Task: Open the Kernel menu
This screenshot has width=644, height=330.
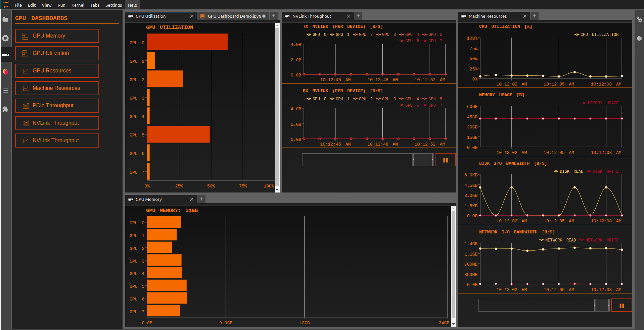Action: point(78,5)
